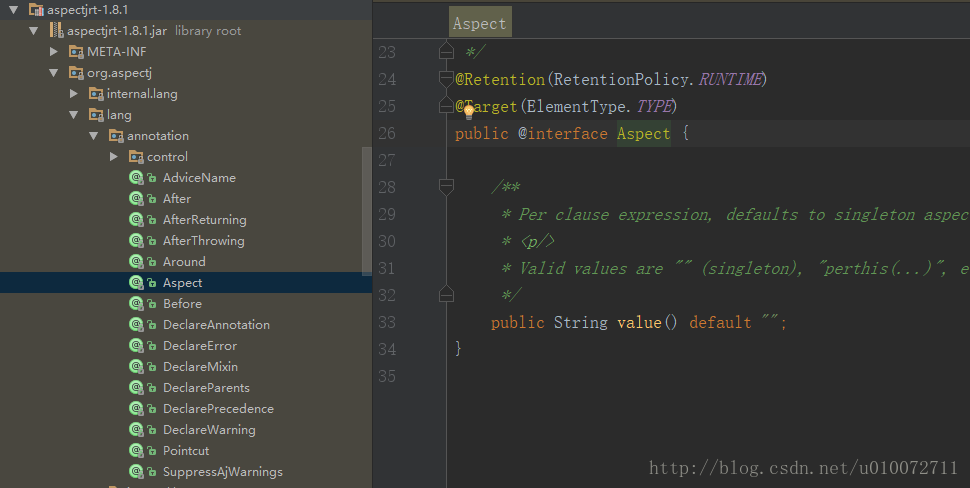Toggle the fold marker beside @Retention line
Screen dimensions: 970x488
(x=446, y=79)
